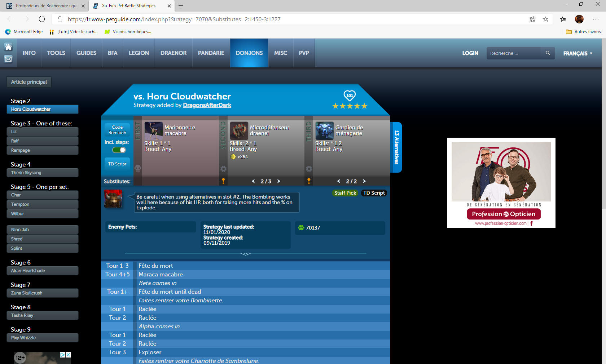Open the PVP menu
The width and height of the screenshot is (606, 364).
pos(304,53)
